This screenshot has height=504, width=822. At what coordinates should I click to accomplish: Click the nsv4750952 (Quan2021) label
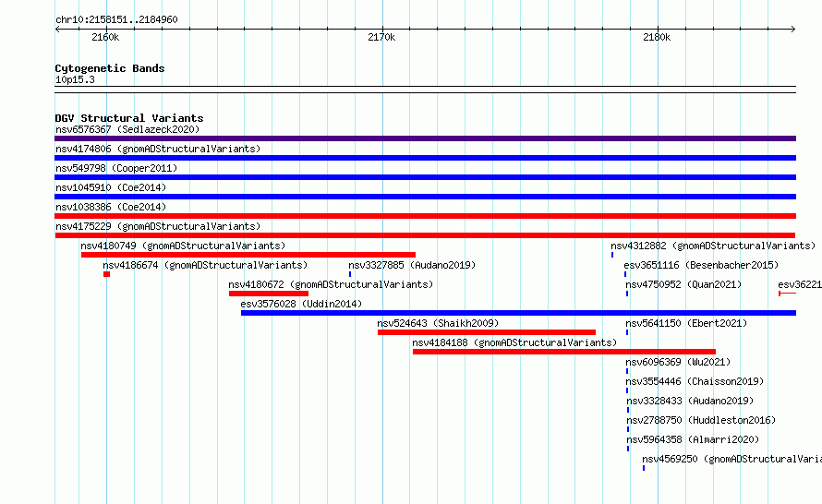(x=683, y=284)
